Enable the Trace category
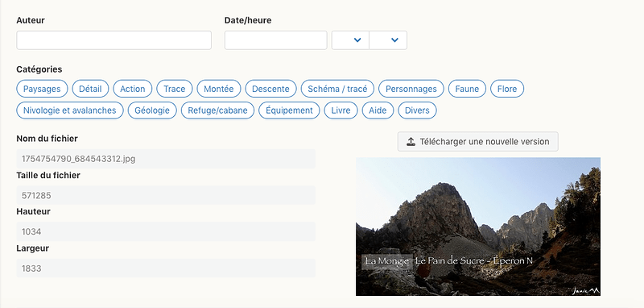The height and width of the screenshot is (308, 644). pyautogui.click(x=175, y=89)
